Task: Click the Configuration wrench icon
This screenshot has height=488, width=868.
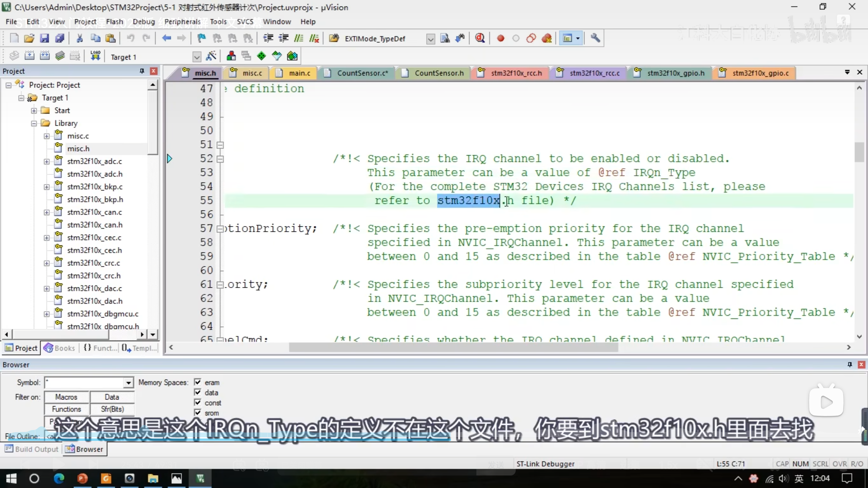Action: point(595,38)
